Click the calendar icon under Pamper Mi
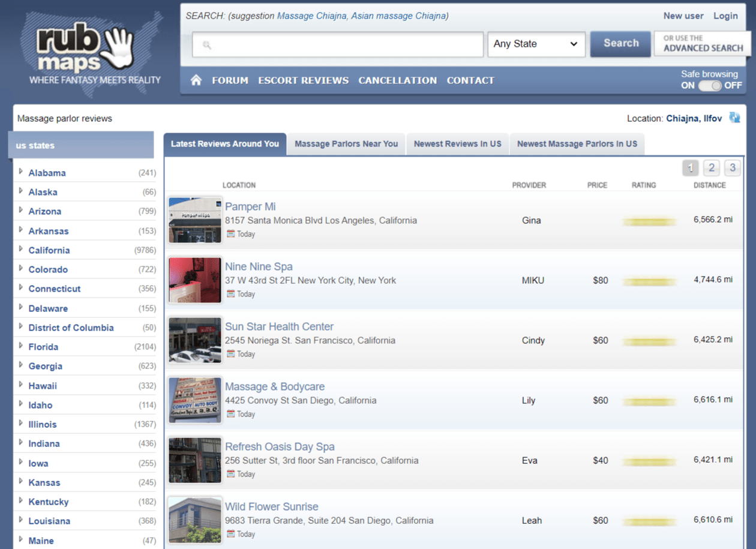Viewport: 756px width, 549px height. (231, 234)
